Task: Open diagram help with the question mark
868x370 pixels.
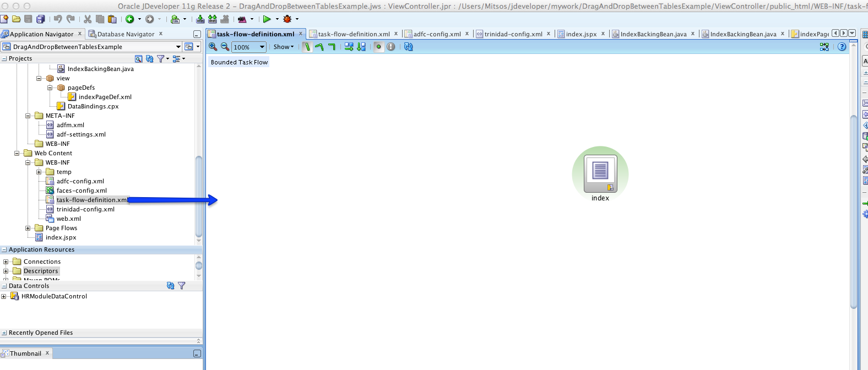Action: point(842,47)
